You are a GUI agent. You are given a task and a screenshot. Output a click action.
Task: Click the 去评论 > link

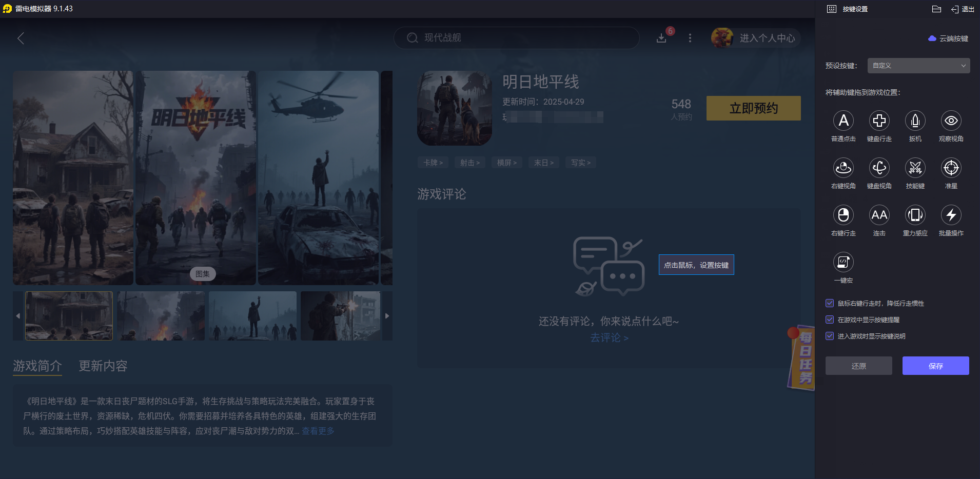point(609,337)
